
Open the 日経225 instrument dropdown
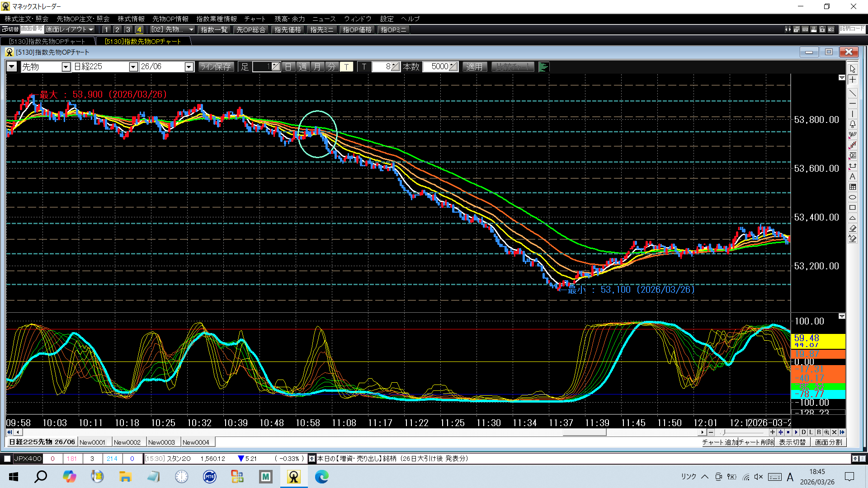133,67
